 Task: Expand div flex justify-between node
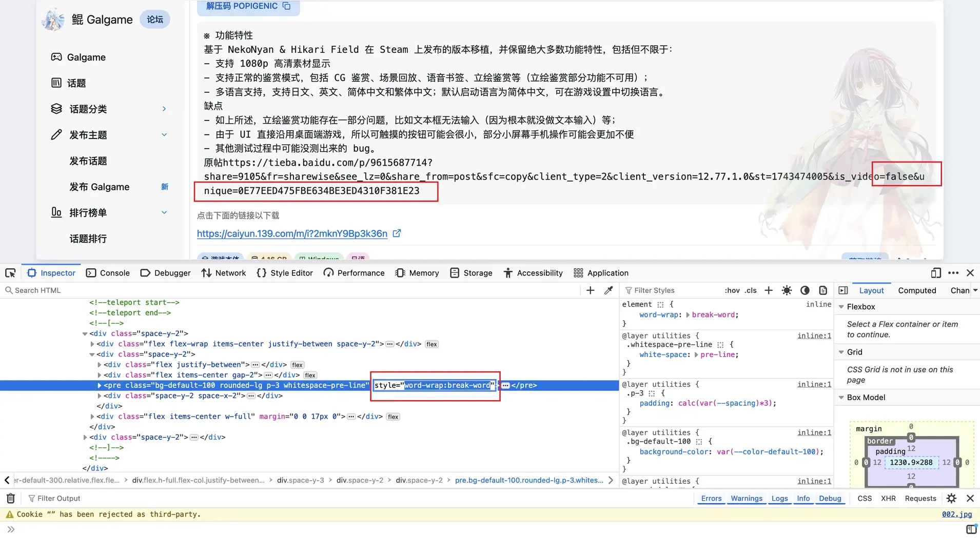point(99,365)
